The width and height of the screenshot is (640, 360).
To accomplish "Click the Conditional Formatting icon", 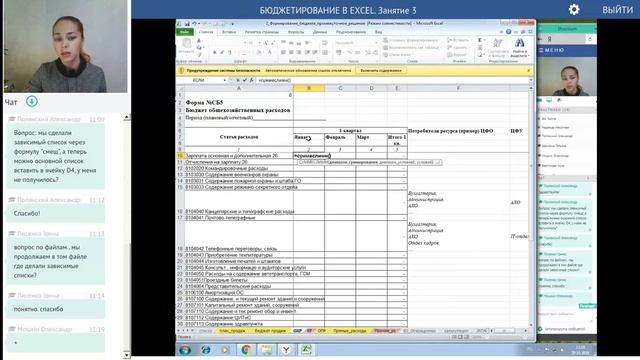I will coord(386,40).
